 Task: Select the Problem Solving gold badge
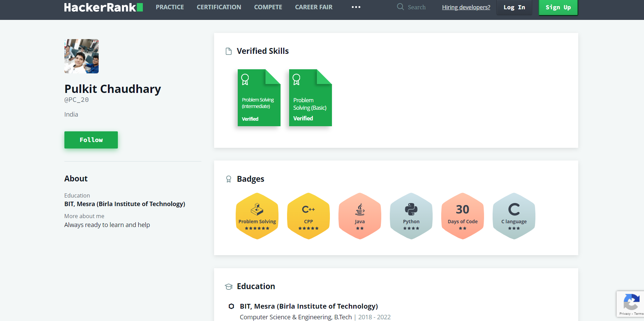point(257,216)
